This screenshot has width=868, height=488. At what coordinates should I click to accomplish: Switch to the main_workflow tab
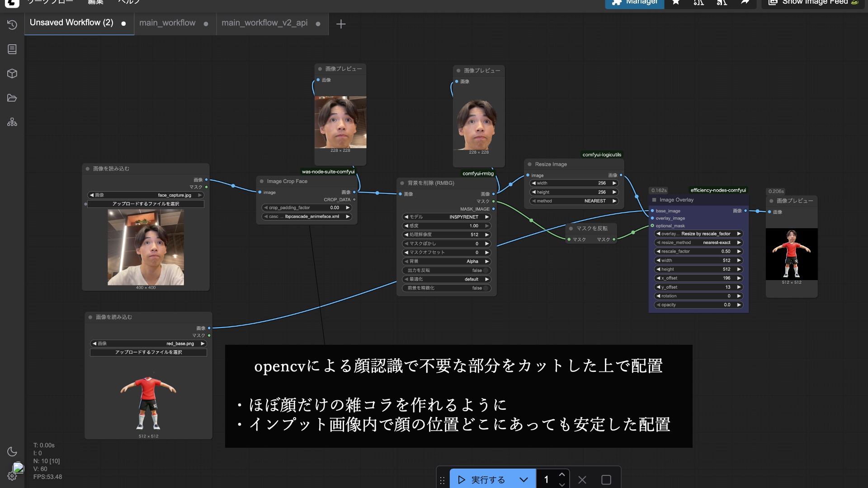click(167, 23)
